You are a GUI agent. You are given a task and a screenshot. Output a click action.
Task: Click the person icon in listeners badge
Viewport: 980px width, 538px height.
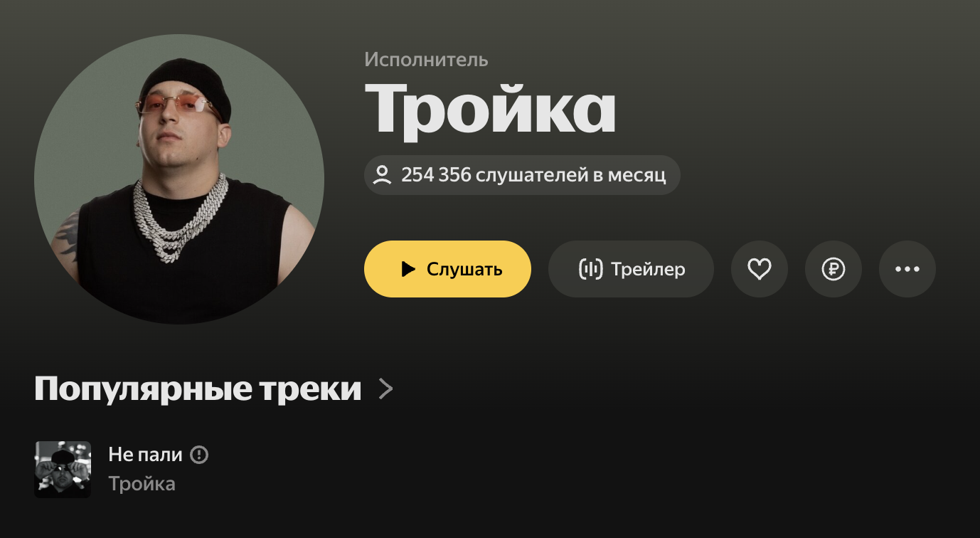383,175
